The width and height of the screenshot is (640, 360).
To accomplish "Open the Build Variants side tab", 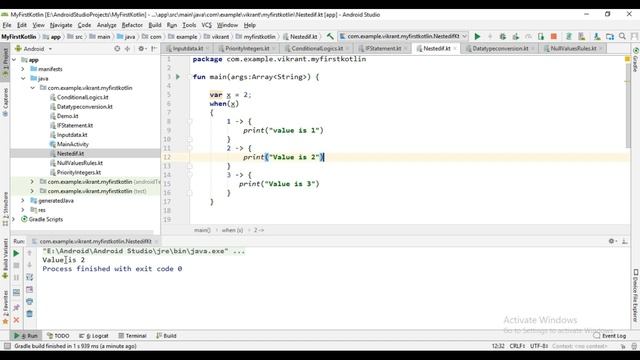I will 5,258.
